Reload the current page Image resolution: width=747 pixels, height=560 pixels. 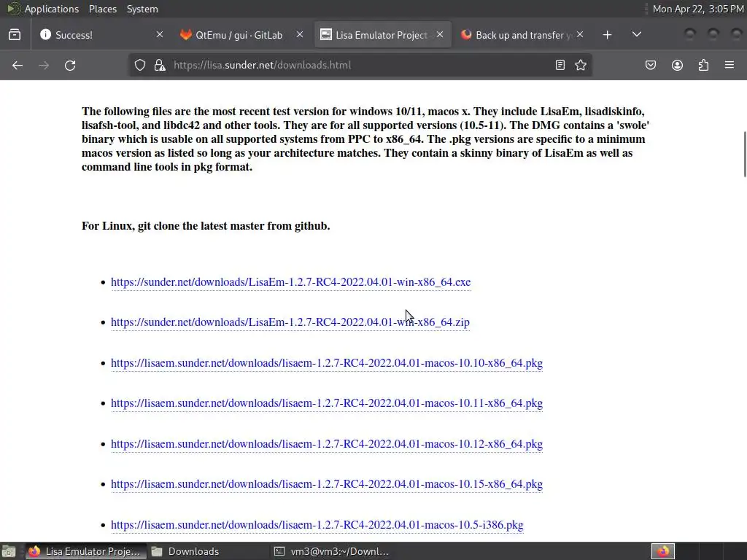[x=70, y=65]
